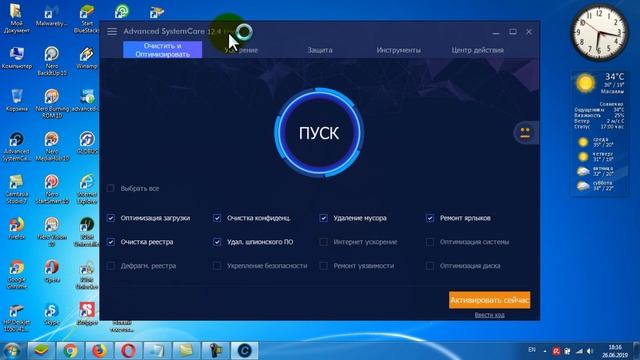
Task: Minimize the Advanced SystemCare window
Action: click(496, 32)
